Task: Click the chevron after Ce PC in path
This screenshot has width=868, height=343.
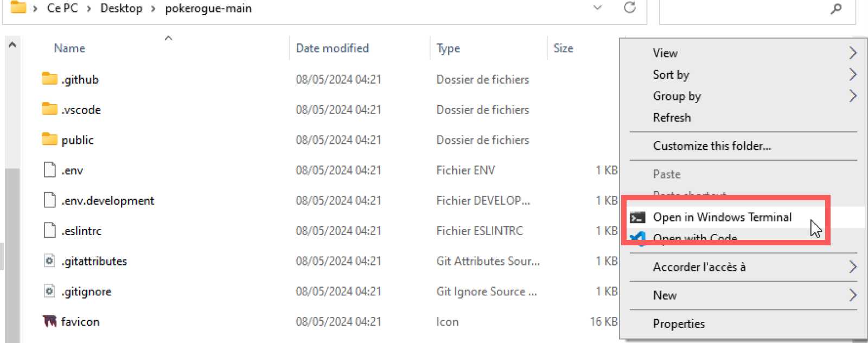Action: pos(89,9)
